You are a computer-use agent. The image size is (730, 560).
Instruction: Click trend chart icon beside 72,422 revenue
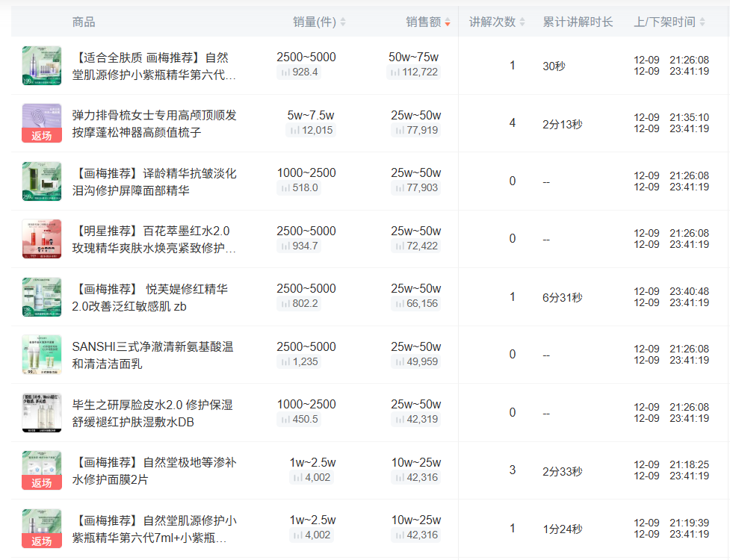[x=400, y=246]
